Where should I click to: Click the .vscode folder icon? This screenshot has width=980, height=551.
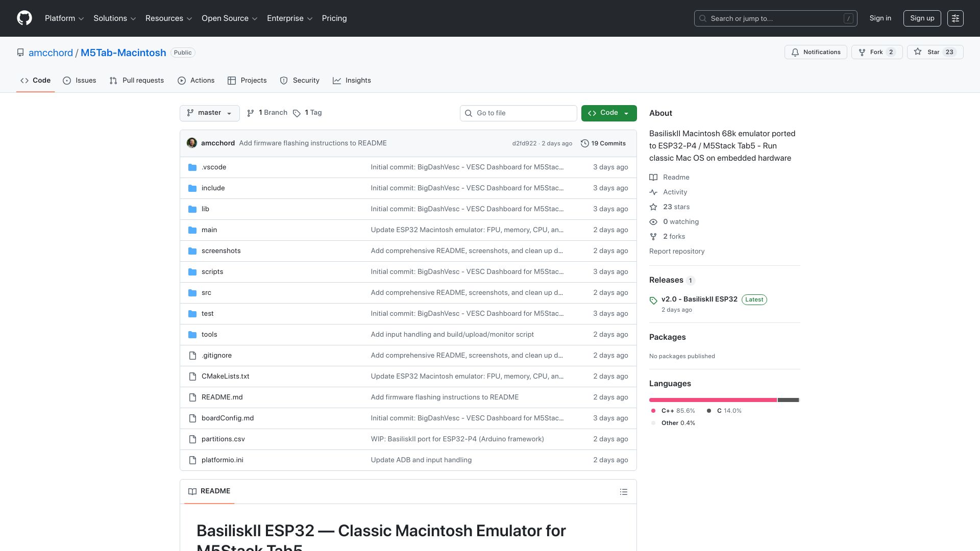192,167
